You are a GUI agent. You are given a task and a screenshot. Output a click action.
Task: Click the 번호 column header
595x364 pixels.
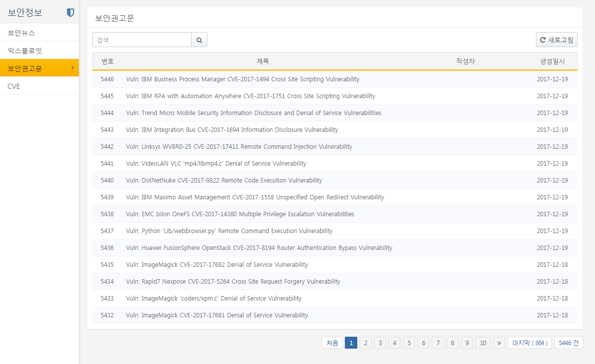click(x=107, y=61)
